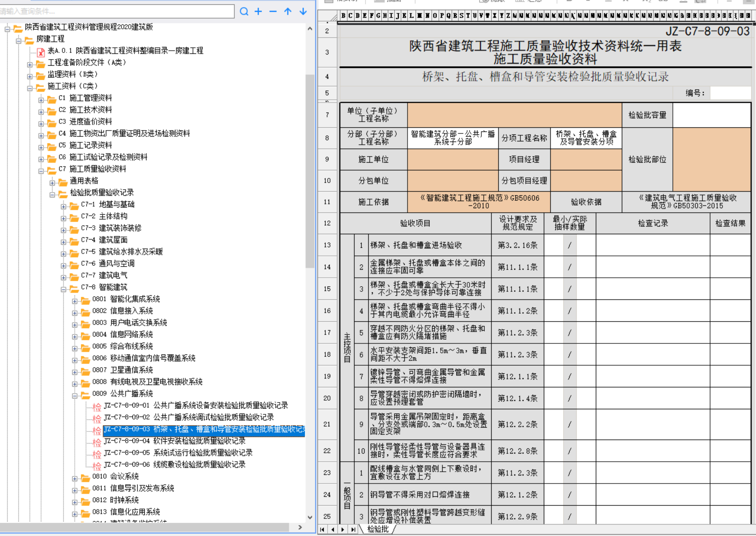Click the 检 icon of JZ-C7-8-09-04

97,442
